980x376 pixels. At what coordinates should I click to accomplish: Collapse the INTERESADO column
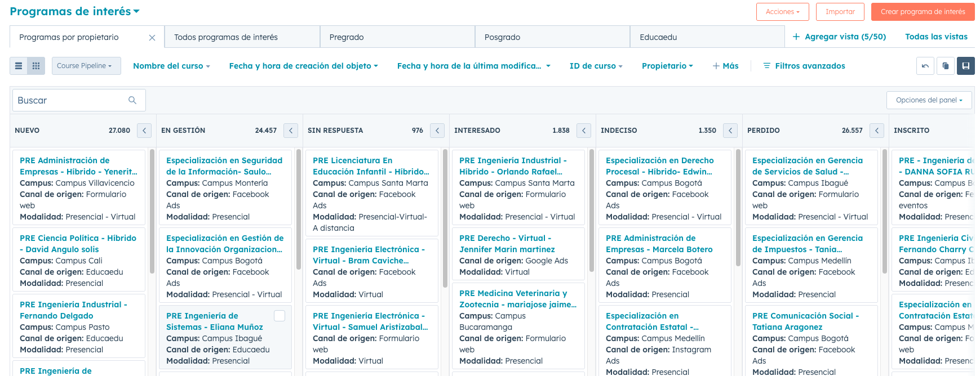(x=584, y=131)
